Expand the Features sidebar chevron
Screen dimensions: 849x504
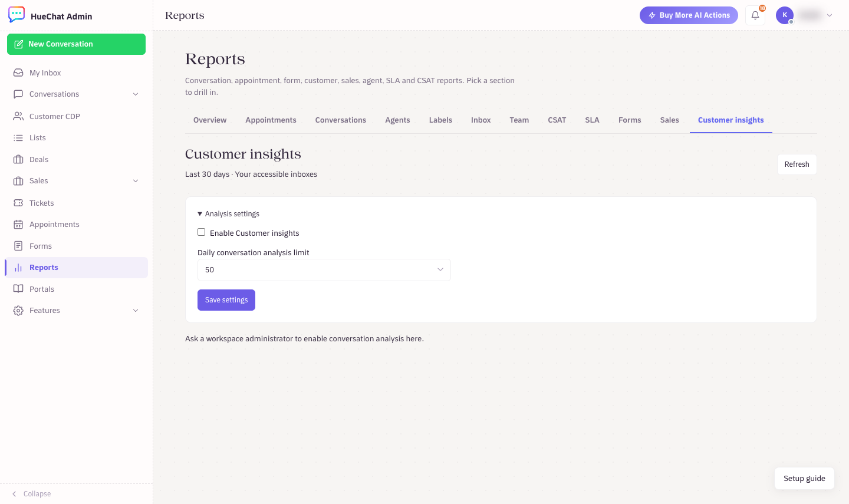tap(136, 311)
